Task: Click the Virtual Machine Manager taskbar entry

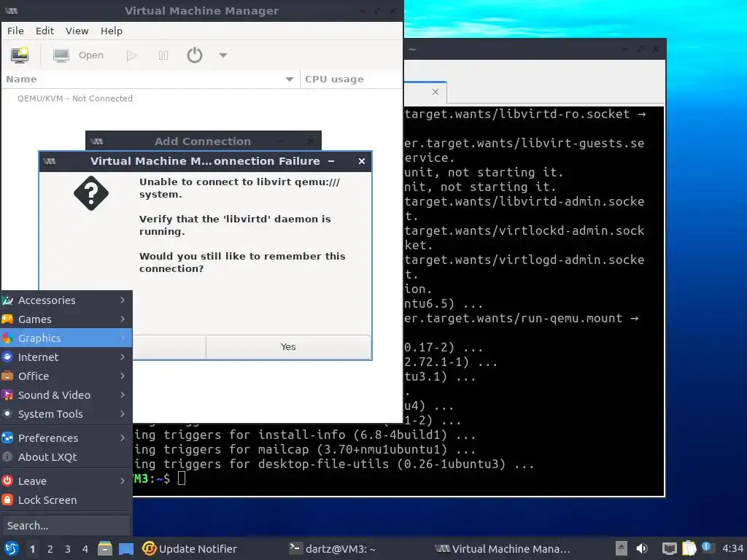Action: pyautogui.click(x=503, y=549)
